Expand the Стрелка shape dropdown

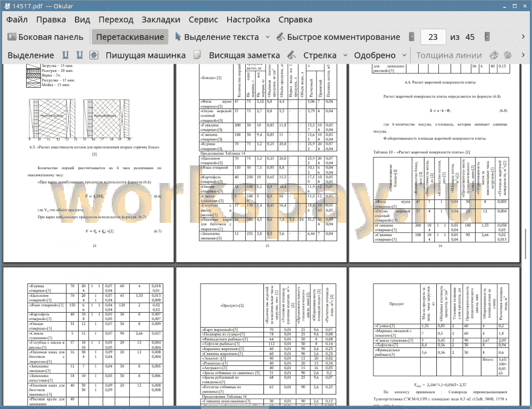coord(345,55)
